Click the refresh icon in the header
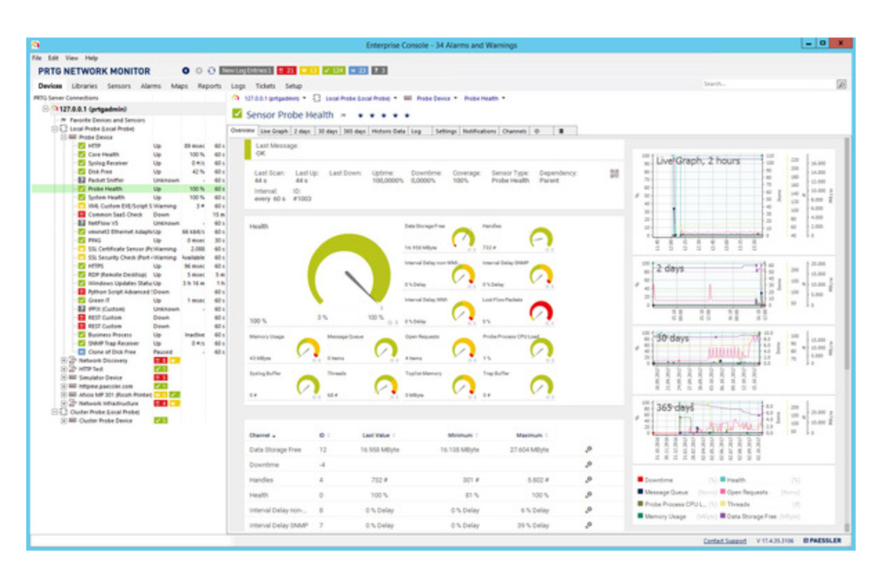Image resolution: width=882 pixels, height=588 pixels. (x=211, y=70)
